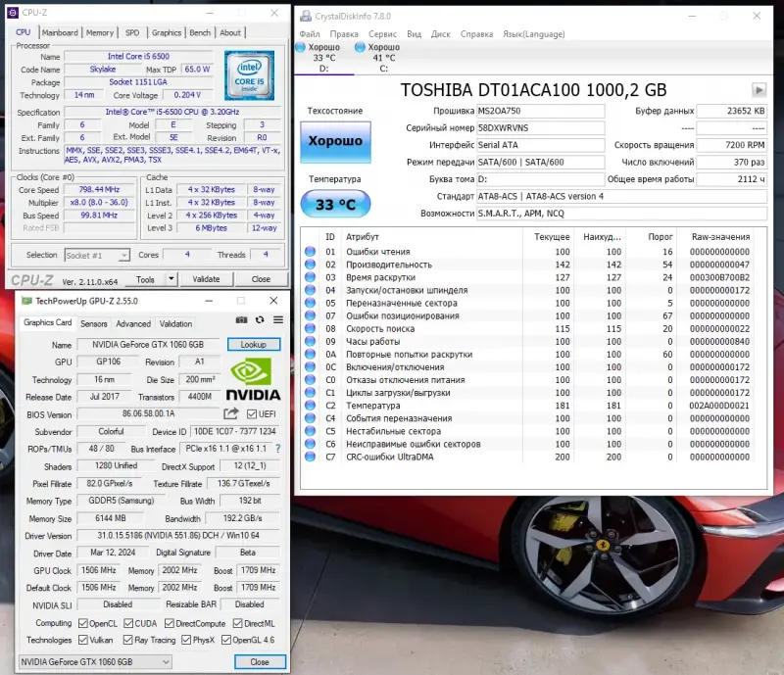Click status circle of Температура attribute row
This screenshot has width=784, height=675.
point(310,406)
